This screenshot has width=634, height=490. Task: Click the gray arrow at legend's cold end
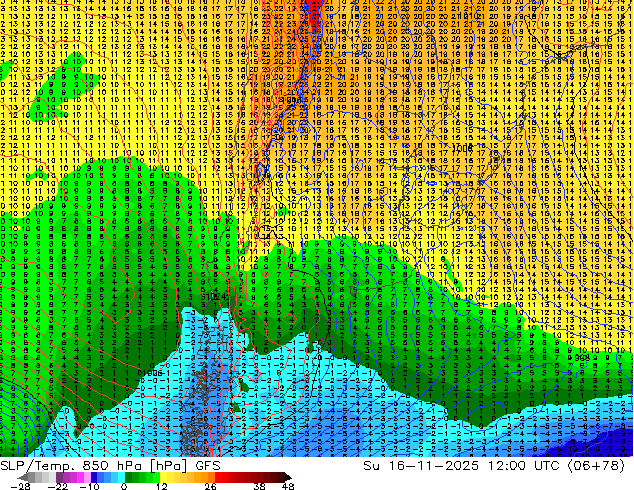(x=23, y=477)
